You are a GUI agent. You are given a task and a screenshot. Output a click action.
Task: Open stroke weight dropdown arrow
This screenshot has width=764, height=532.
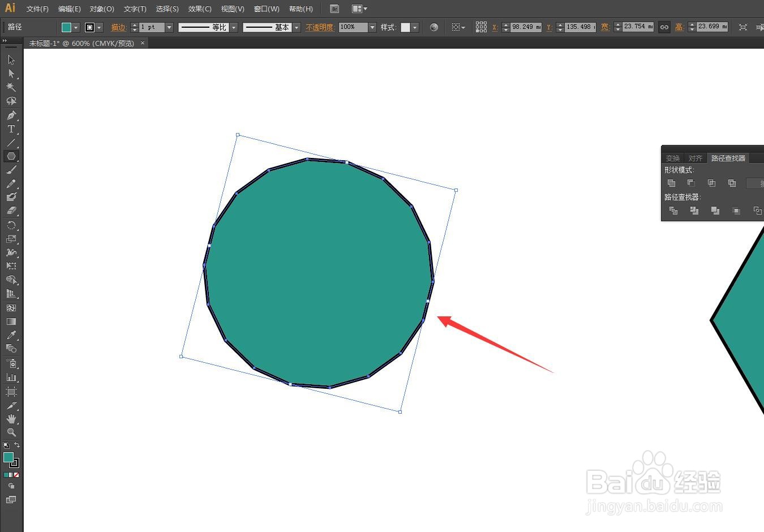click(169, 27)
